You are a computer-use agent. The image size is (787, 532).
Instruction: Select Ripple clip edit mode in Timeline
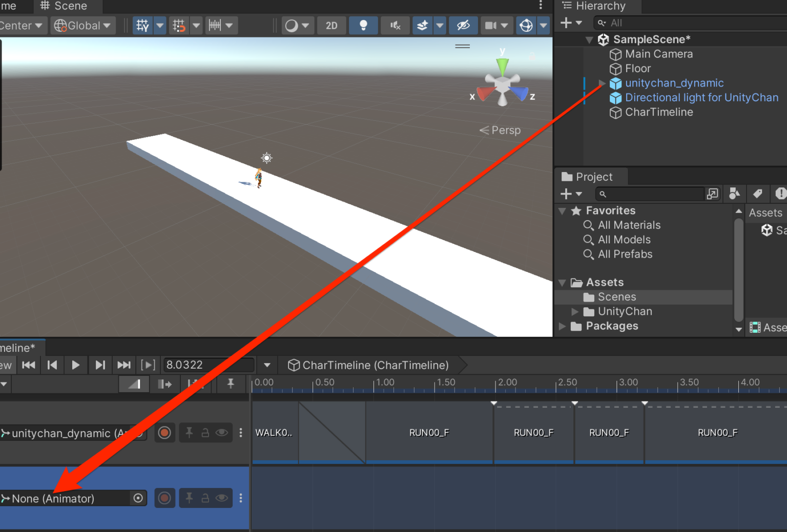click(165, 384)
